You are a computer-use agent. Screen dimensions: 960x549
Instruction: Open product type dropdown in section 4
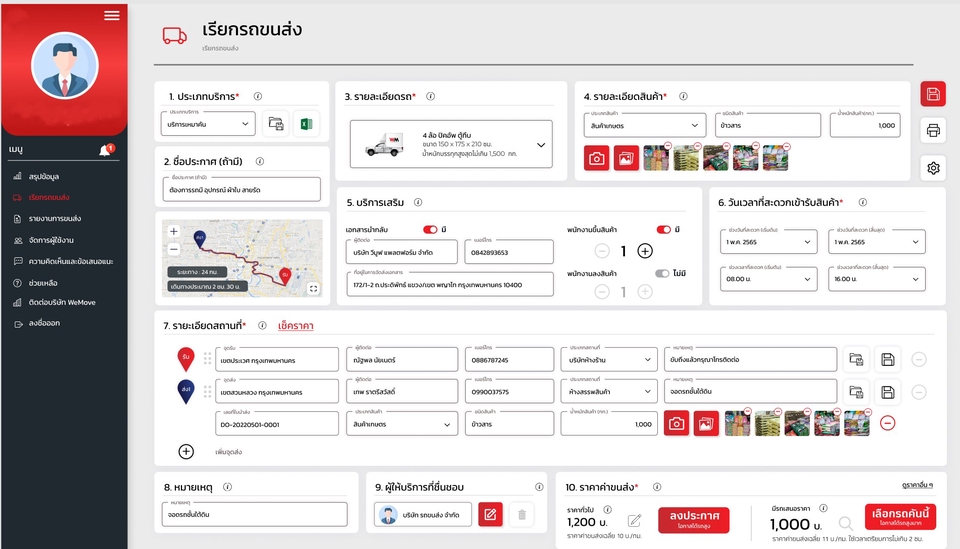pos(645,125)
